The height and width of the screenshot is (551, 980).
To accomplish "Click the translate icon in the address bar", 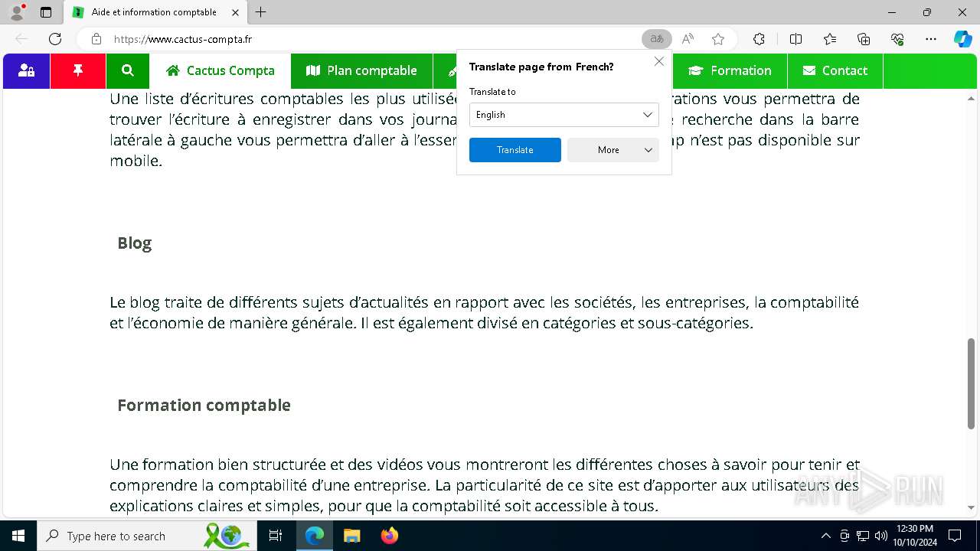I will coord(657,39).
